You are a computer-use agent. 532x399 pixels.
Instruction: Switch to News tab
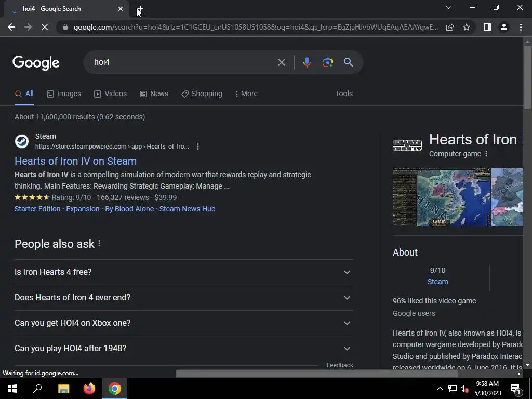(x=154, y=94)
